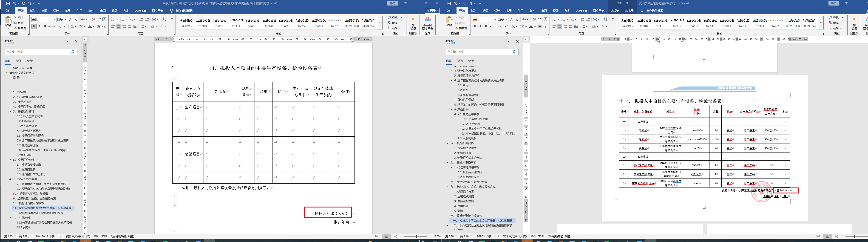Open Insert tab in left window
This screenshot has height=242, width=868.
coord(33,11)
